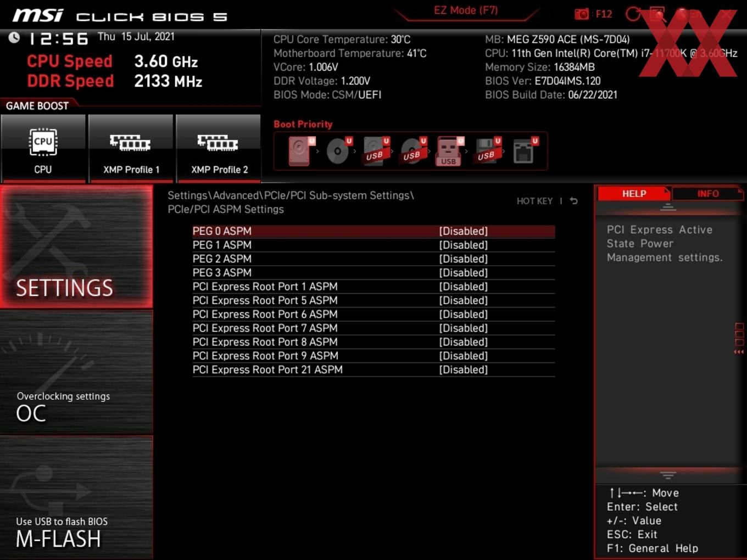Select the USB hard disk boot device icon

376,151
